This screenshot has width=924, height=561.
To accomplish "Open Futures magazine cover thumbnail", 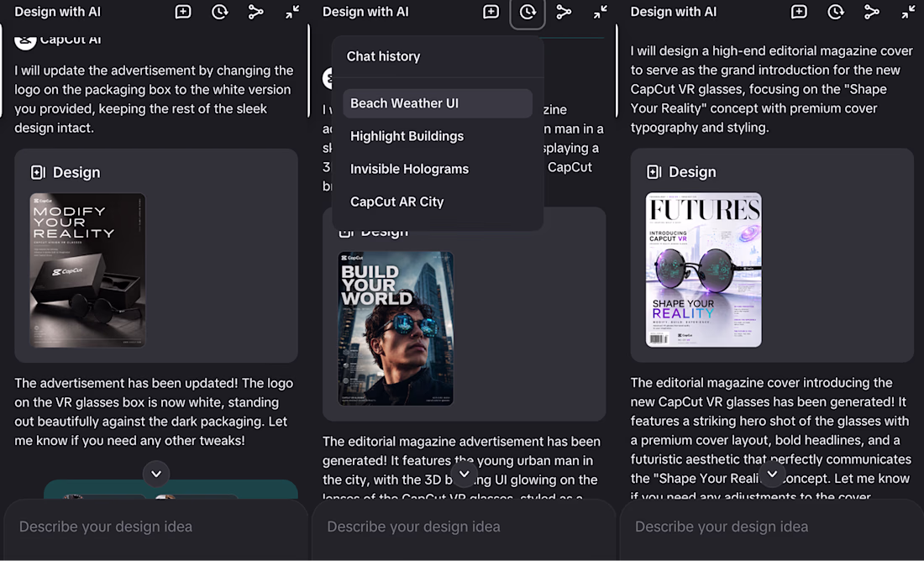I will coord(704,270).
